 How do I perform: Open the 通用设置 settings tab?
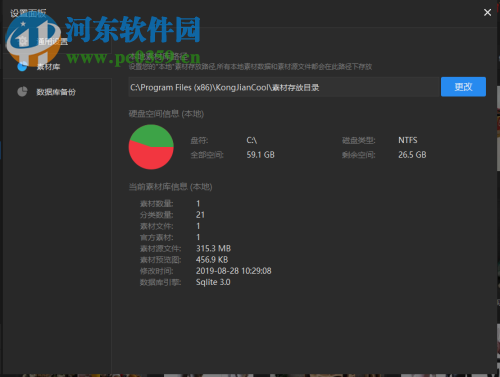tap(57, 41)
